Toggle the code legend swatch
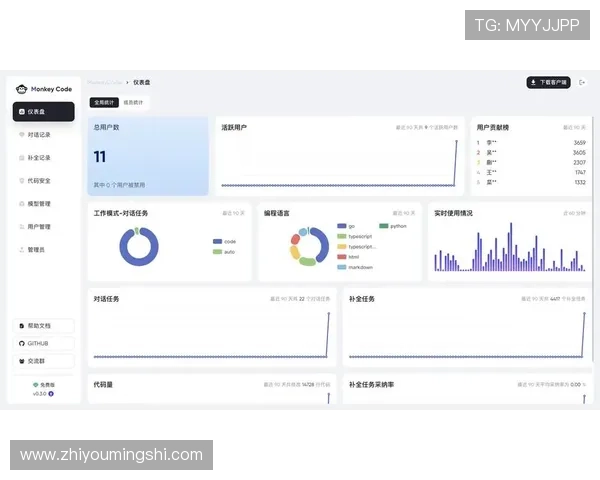 tap(217, 242)
